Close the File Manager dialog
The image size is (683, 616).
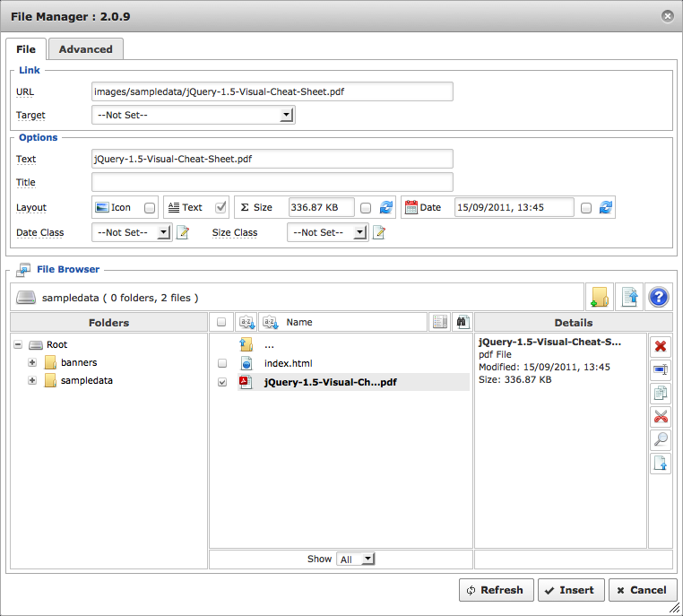coord(668,16)
